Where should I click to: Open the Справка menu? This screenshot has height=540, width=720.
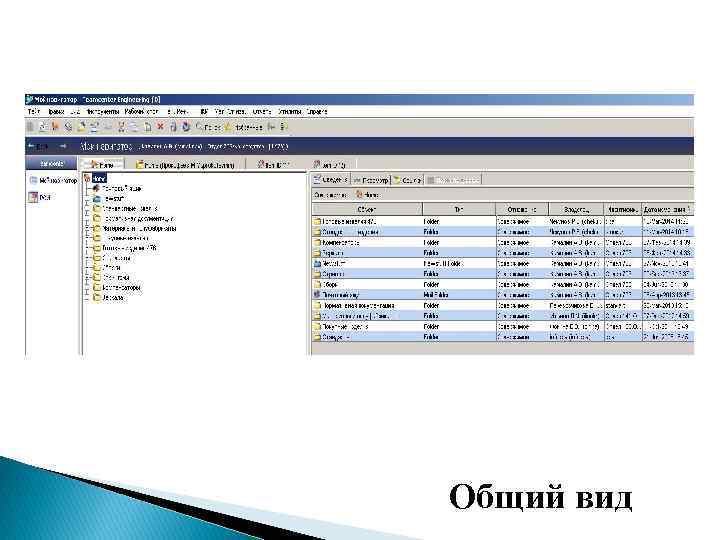(317, 111)
